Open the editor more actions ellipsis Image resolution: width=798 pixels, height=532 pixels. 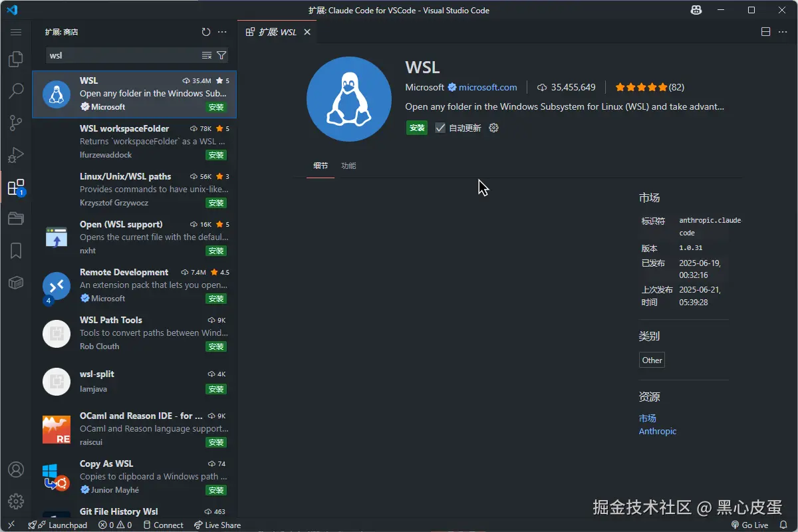(x=784, y=32)
